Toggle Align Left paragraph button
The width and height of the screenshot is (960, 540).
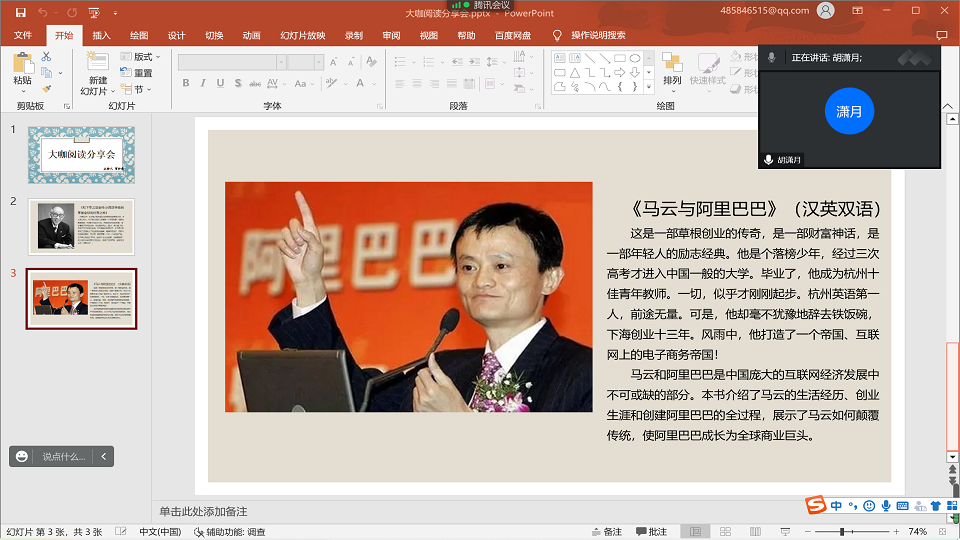400,83
